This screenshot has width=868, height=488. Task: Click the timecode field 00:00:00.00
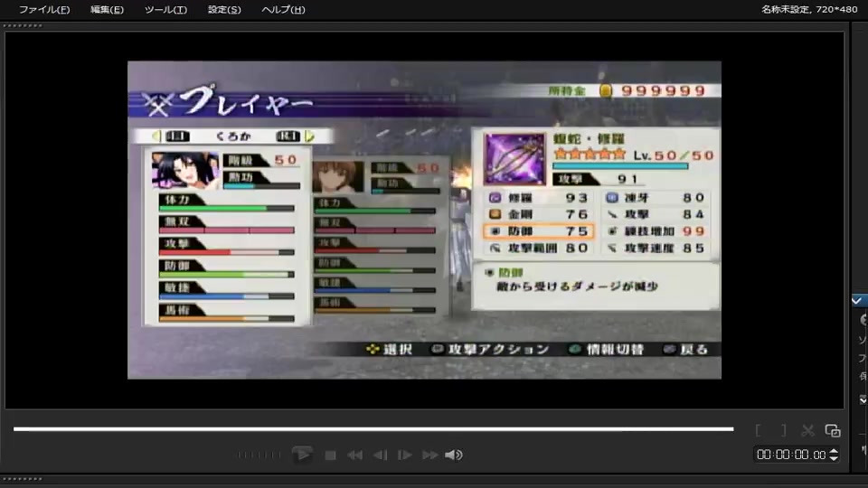[x=791, y=455]
